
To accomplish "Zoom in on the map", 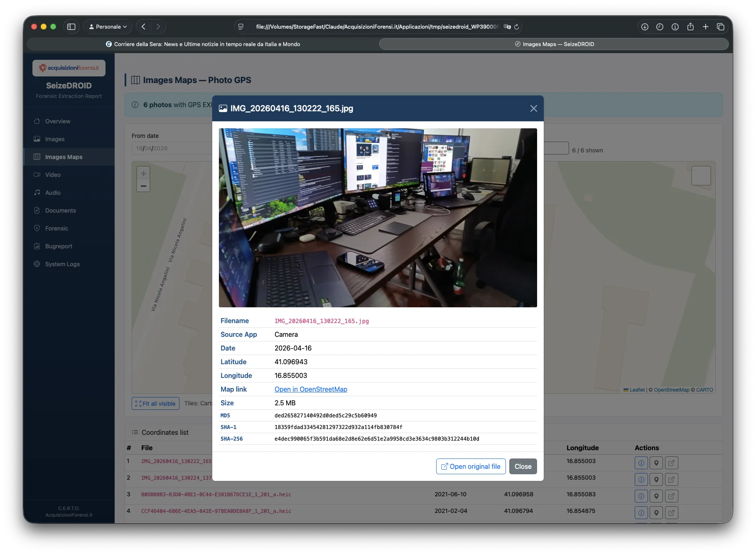I will point(143,174).
